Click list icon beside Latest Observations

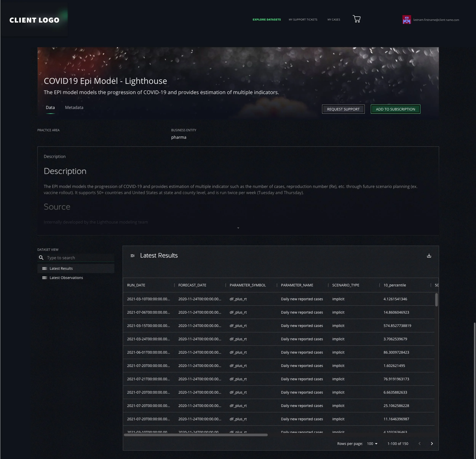44,278
